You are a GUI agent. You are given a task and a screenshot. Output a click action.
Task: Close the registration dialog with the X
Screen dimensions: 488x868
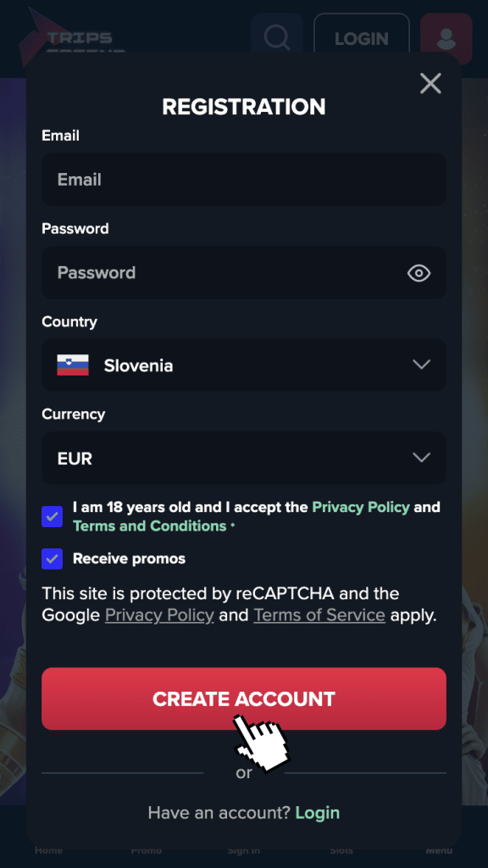430,83
